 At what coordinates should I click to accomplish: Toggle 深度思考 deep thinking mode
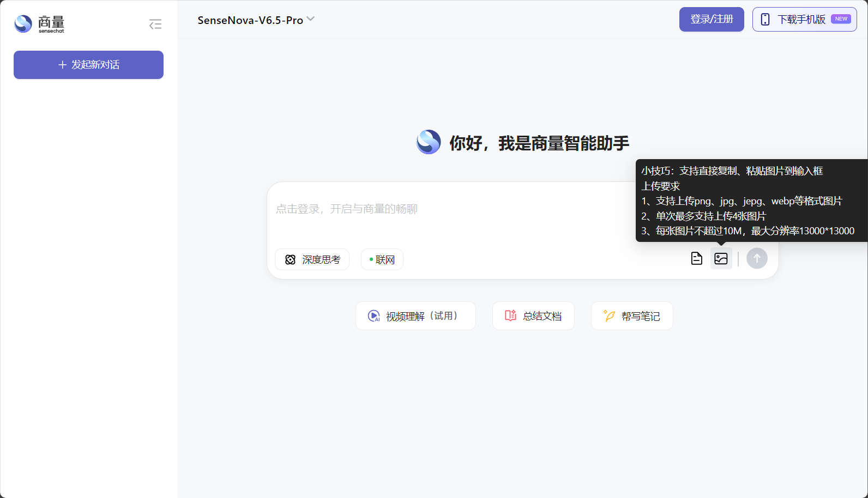pos(312,259)
